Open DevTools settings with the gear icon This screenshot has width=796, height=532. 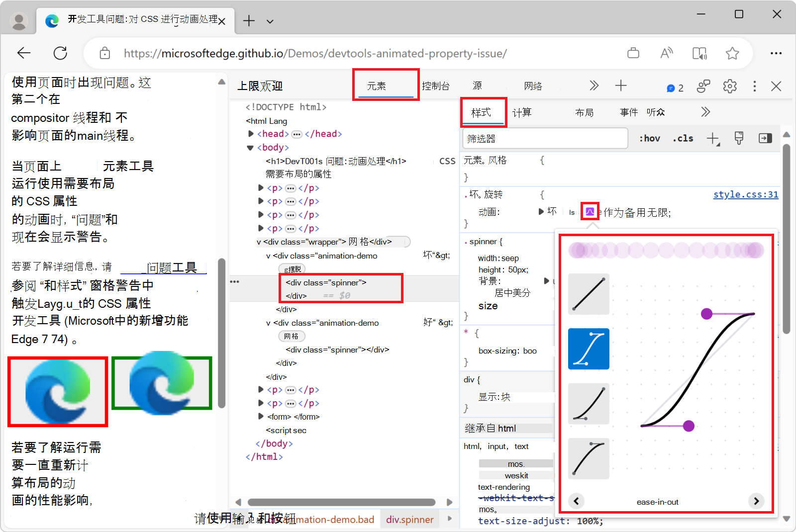(730, 86)
